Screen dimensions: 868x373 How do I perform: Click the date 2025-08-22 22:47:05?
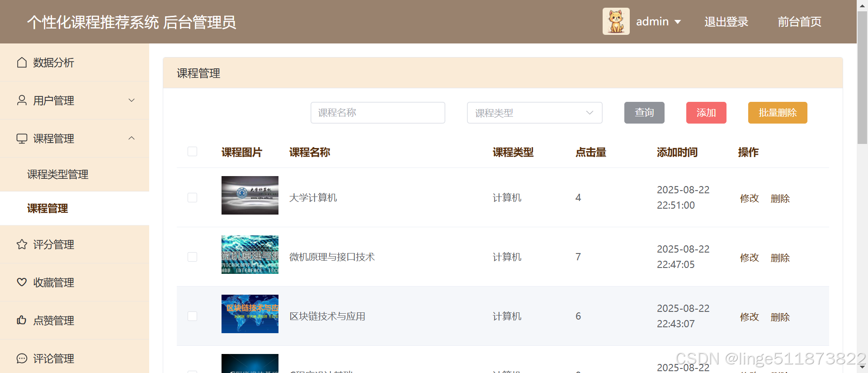(683, 257)
